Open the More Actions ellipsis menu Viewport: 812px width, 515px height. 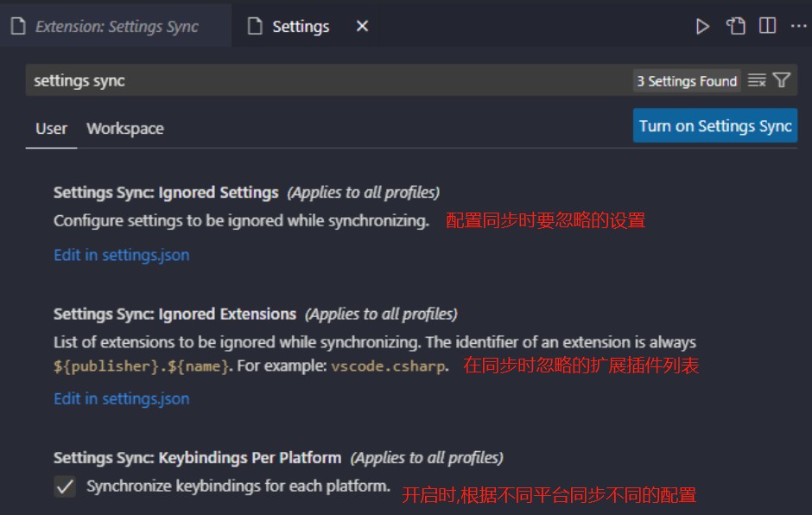click(798, 25)
